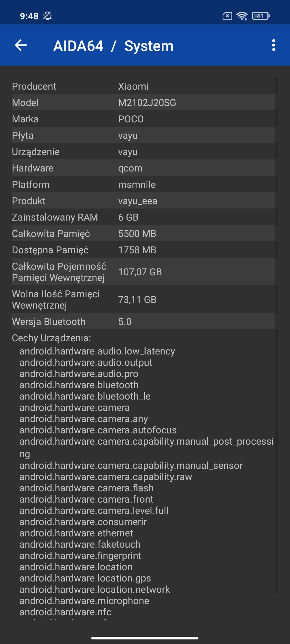Tap the muted bell notification icon
This screenshot has height=644, width=290.
click(48, 16)
